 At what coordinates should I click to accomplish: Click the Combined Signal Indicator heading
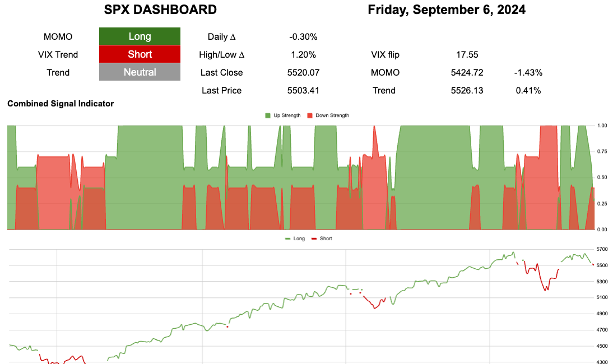coord(61,104)
